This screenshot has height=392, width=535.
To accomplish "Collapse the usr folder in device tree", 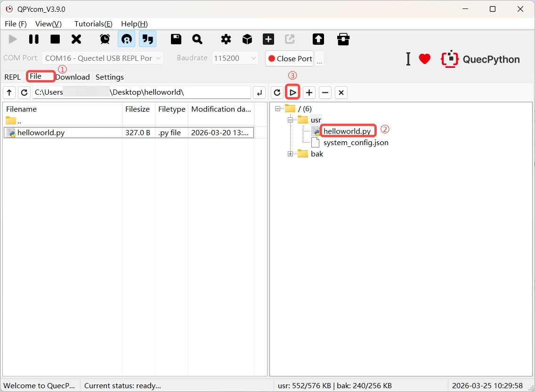I will (x=291, y=120).
